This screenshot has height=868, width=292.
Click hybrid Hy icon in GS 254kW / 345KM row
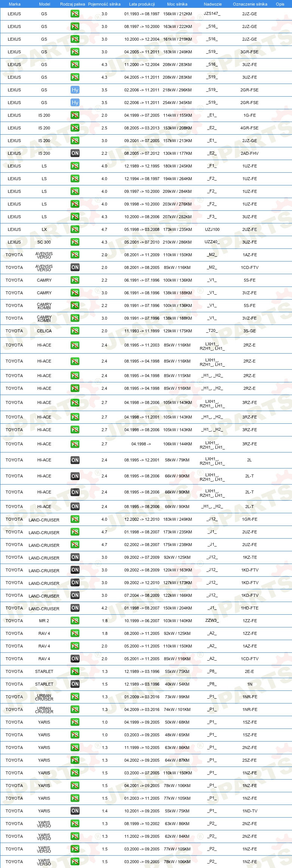pos(75,103)
